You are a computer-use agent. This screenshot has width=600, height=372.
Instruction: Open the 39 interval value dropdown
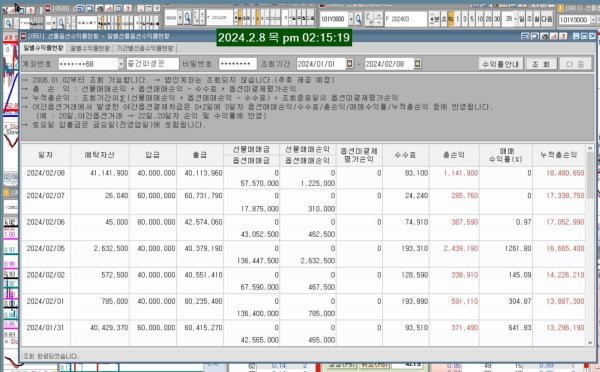(x=515, y=19)
